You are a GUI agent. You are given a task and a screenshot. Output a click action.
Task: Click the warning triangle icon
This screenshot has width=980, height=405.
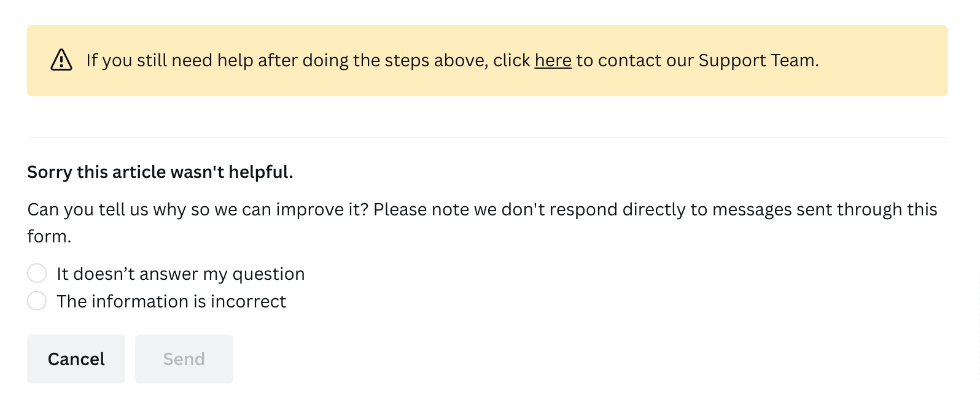point(61,60)
